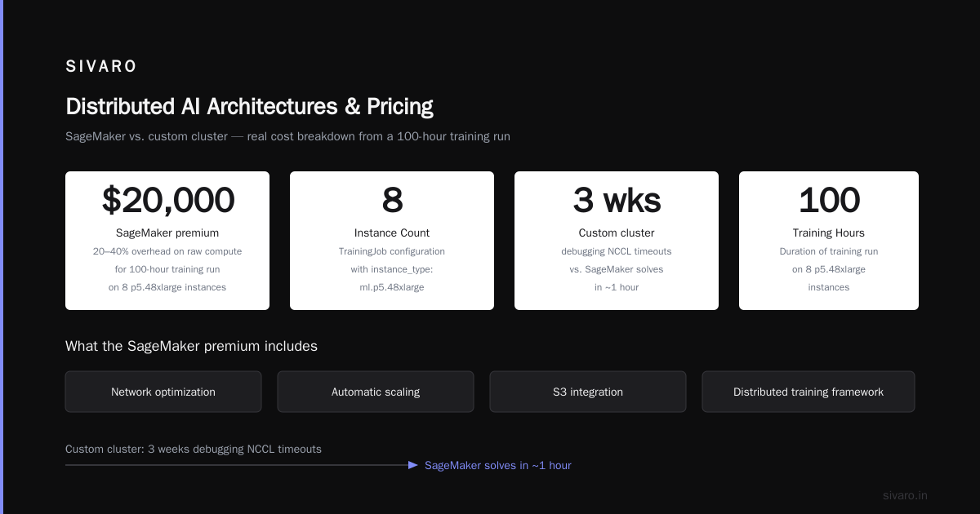Click 'What the SageMaker premium includes' heading
The height and width of the screenshot is (514, 980).
(191, 346)
